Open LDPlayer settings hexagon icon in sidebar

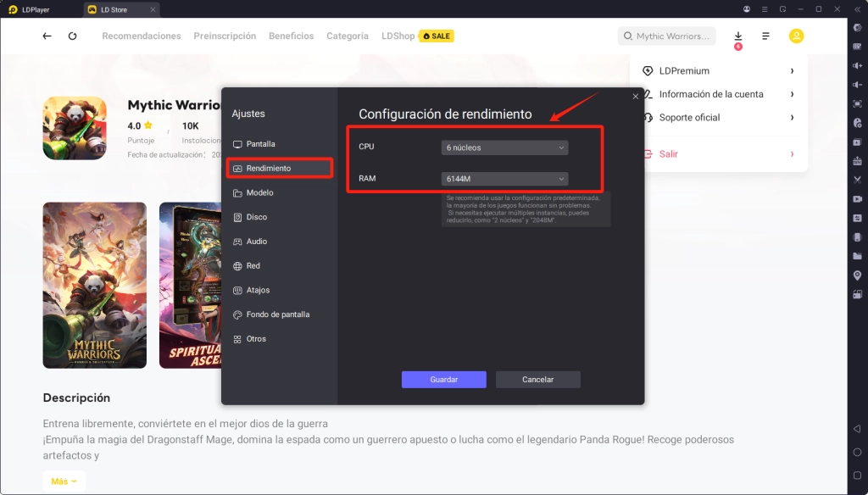pyautogui.click(x=858, y=28)
